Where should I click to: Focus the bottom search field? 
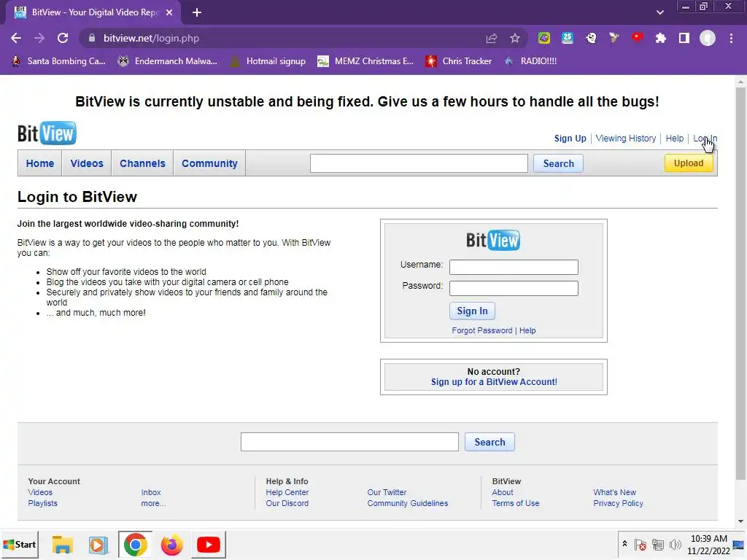349,442
